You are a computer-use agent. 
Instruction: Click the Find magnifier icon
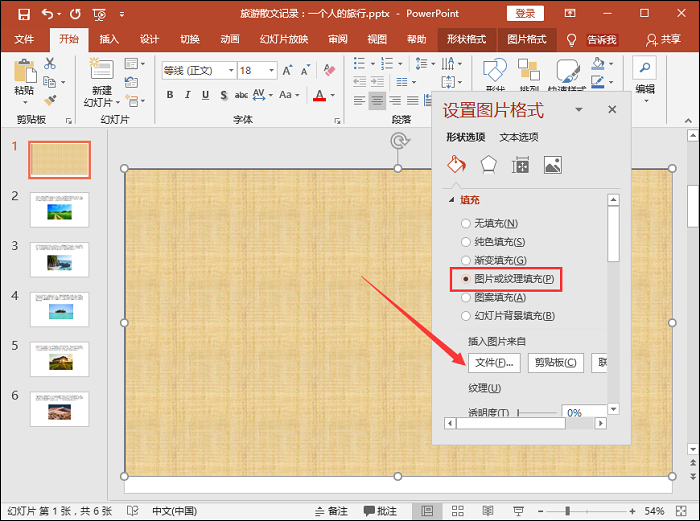click(645, 68)
